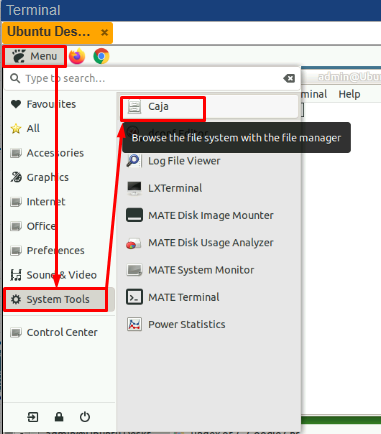Select the Ubuntu Desktop tab
This screenshot has width=381, height=434.
[x=57, y=32]
